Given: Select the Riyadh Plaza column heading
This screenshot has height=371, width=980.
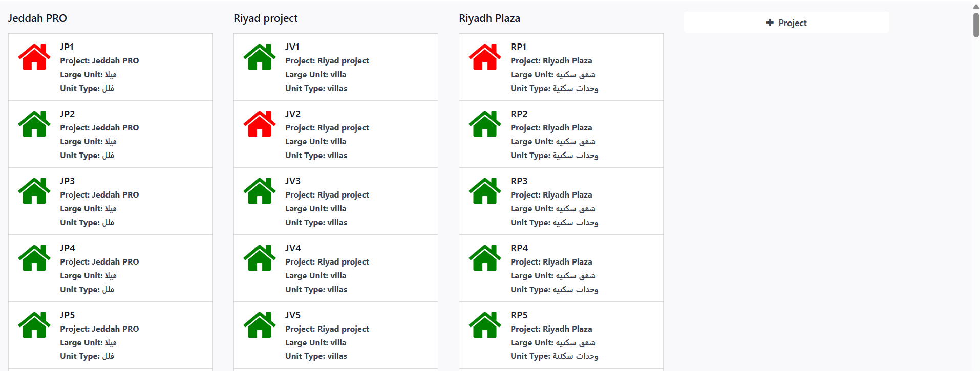Looking at the screenshot, I should click(x=489, y=18).
